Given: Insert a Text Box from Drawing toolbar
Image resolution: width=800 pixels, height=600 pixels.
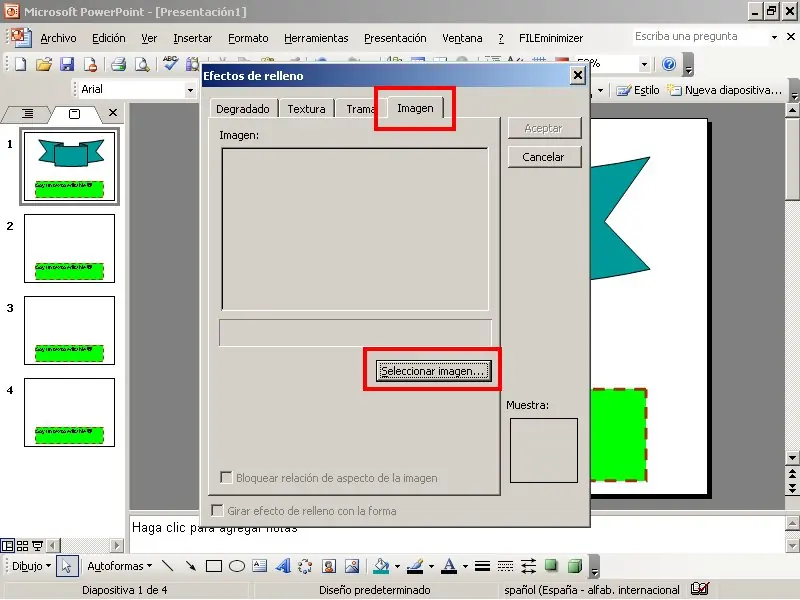Looking at the screenshot, I should point(260,566).
